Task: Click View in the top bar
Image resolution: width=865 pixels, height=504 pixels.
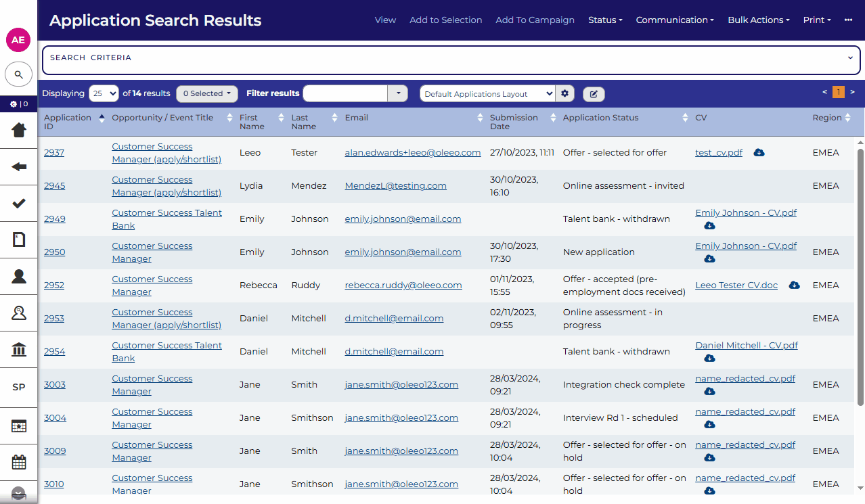Action: coord(385,20)
